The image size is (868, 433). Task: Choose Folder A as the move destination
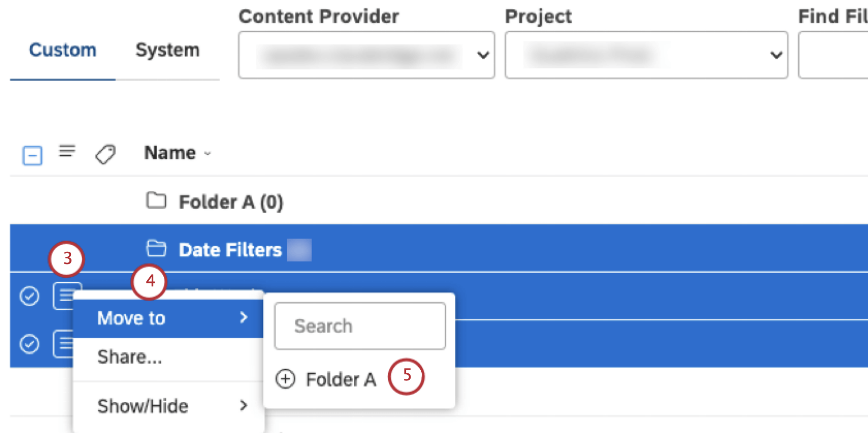point(341,379)
